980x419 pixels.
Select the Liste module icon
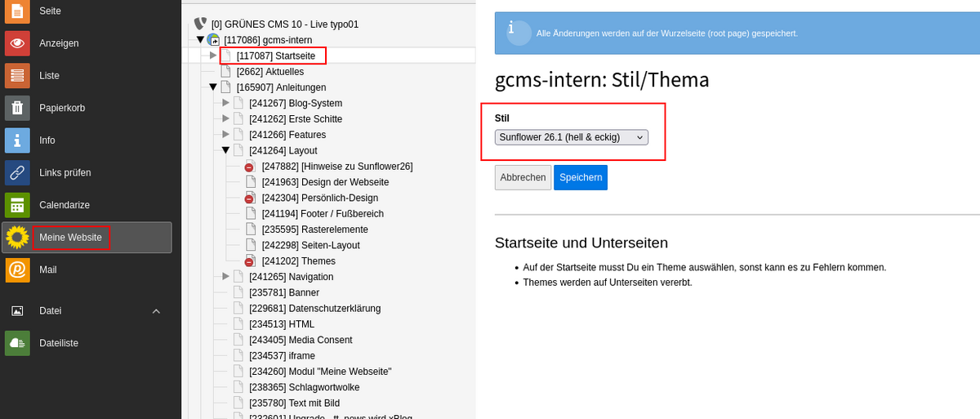pos(17,76)
